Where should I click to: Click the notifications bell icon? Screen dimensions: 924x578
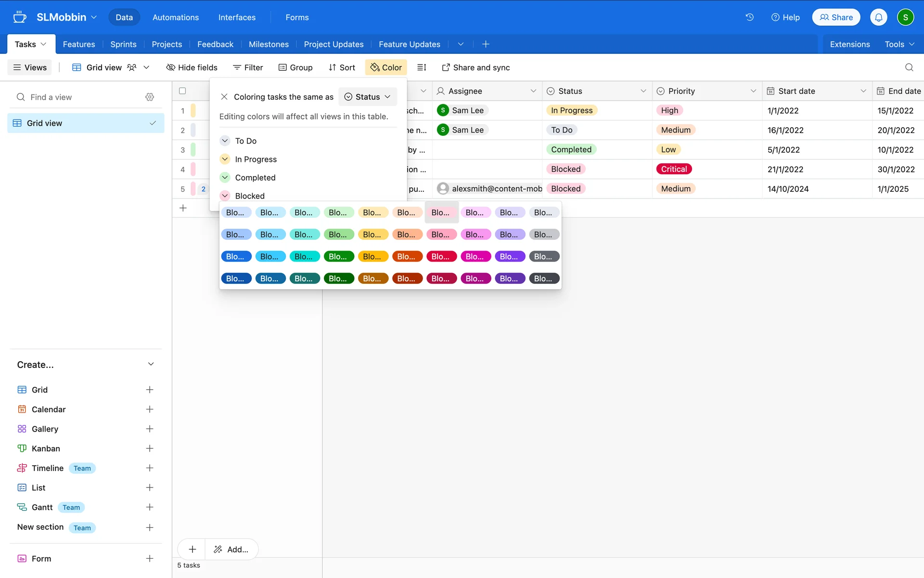[878, 17]
